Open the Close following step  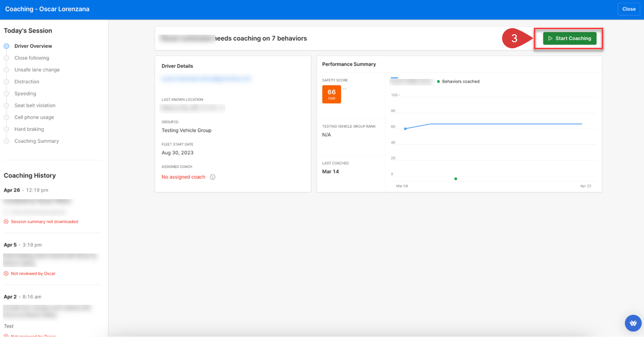point(32,58)
